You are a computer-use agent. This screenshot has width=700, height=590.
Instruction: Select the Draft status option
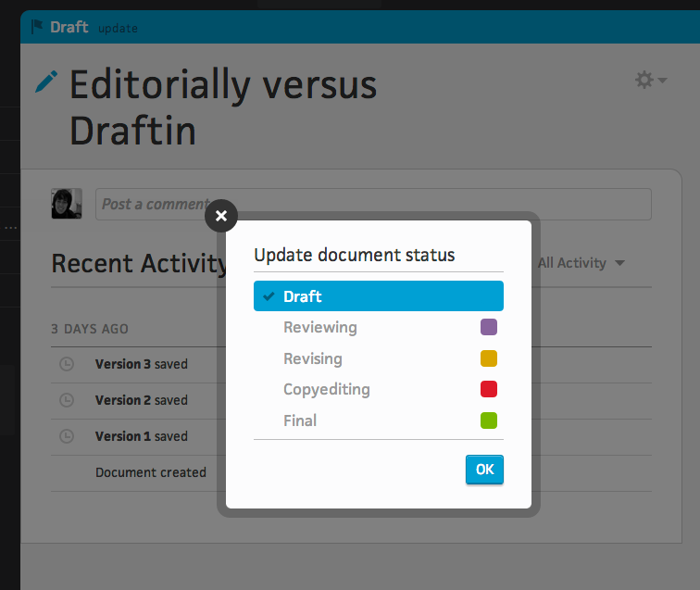click(378, 296)
